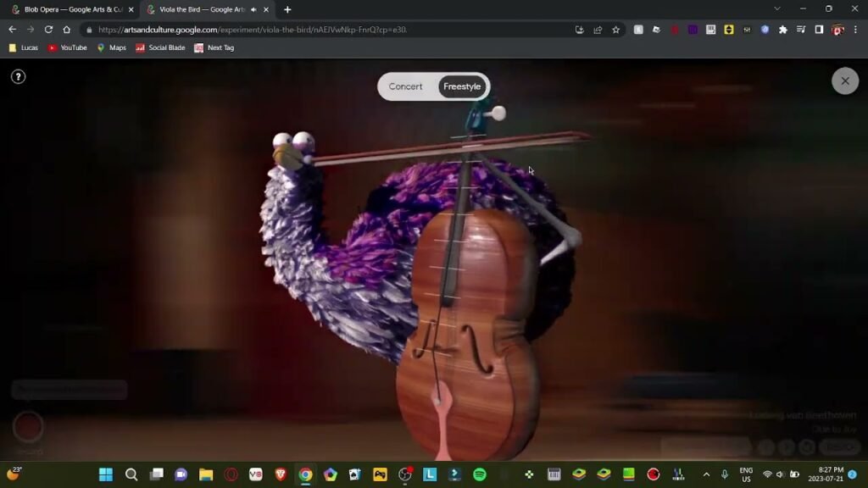This screenshot has height=488, width=868.
Task: Open the help question mark icon
Action: click(x=18, y=77)
